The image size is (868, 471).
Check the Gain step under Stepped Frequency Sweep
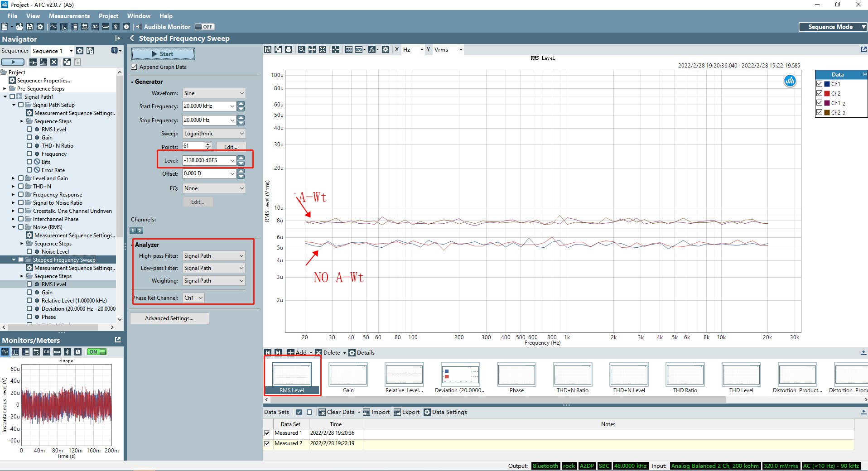point(29,293)
